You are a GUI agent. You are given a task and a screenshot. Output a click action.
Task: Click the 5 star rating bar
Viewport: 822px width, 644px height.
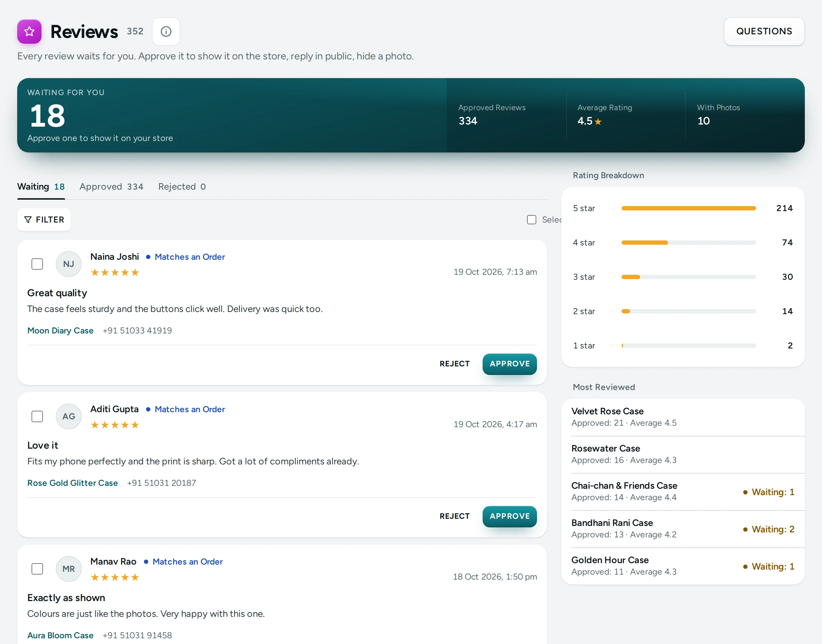[688, 208]
